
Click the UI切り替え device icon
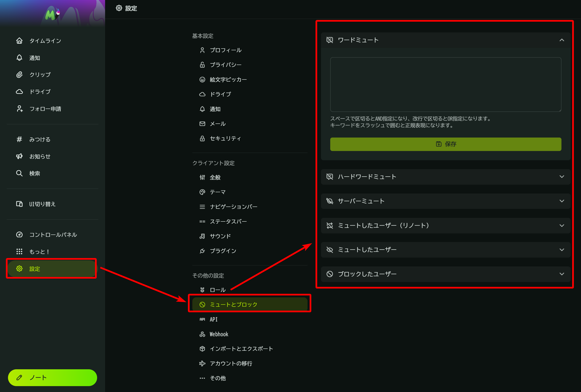click(19, 204)
